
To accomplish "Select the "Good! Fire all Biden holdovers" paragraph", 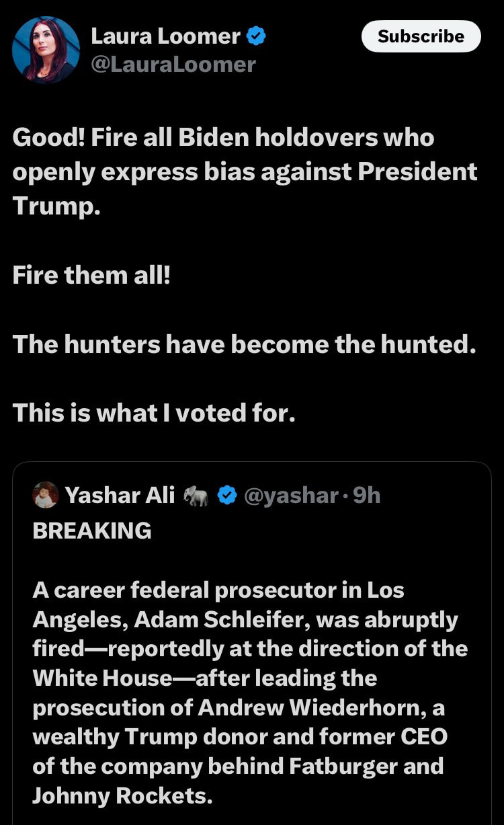I will click(245, 171).
